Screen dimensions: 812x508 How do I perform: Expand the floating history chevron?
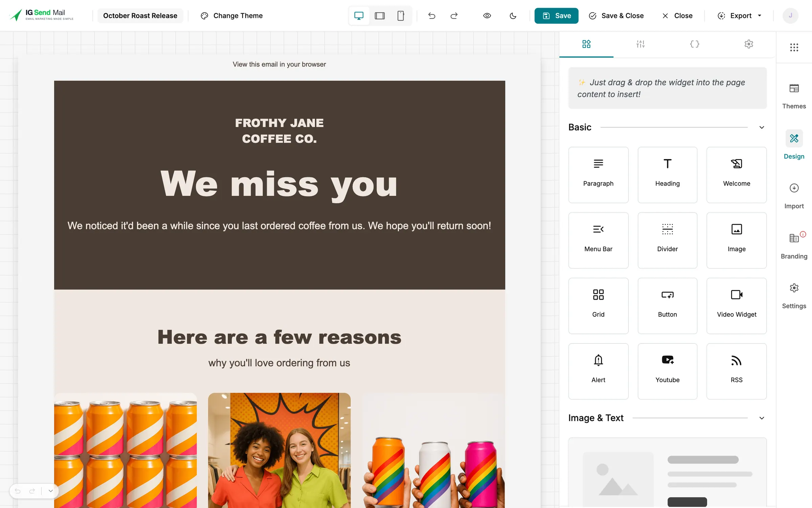coord(50,491)
